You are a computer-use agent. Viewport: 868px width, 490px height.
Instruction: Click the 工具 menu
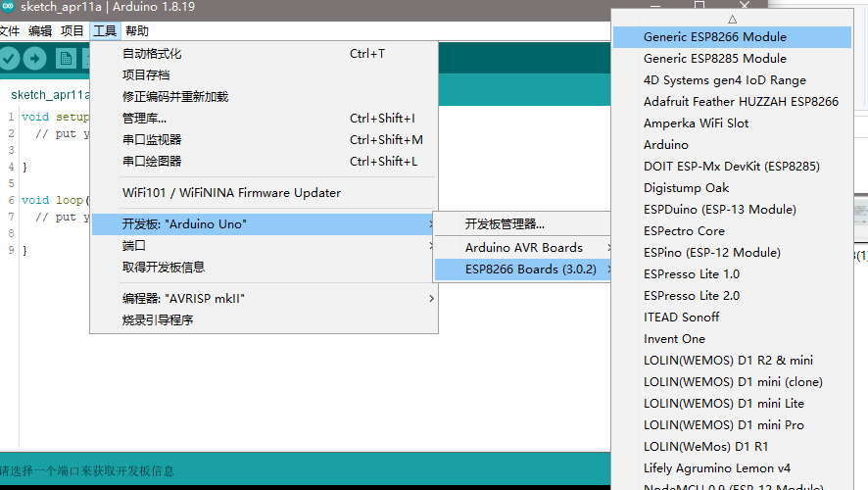tap(105, 31)
